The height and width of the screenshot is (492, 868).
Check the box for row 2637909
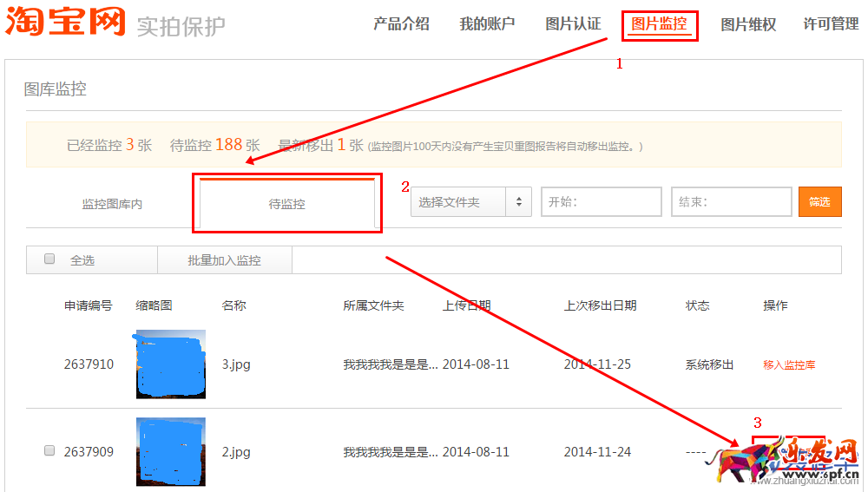pyautogui.click(x=49, y=451)
